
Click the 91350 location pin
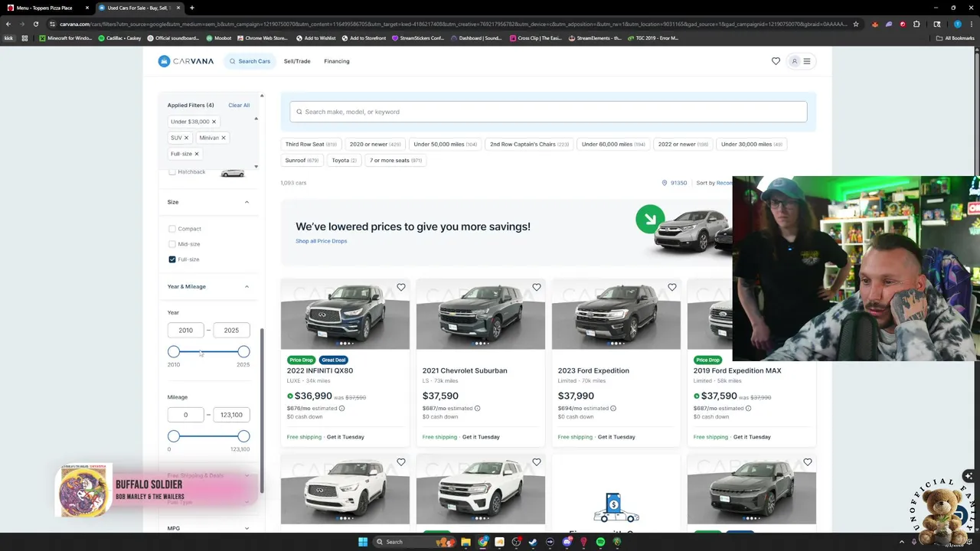click(x=665, y=183)
